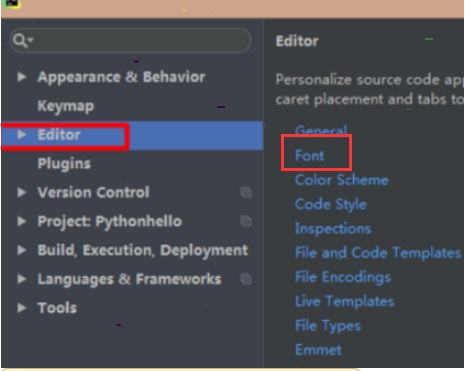
Task: Click the project-level icon beside Languages & Frameworks
Action: [246, 279]
